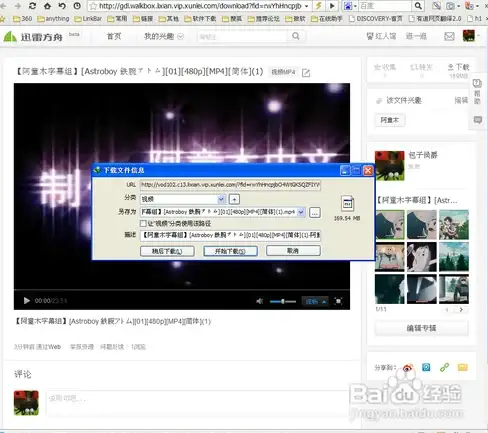Click the search magnifier beside Baidu box
488x433 pixels.
[x=418, y=6]
